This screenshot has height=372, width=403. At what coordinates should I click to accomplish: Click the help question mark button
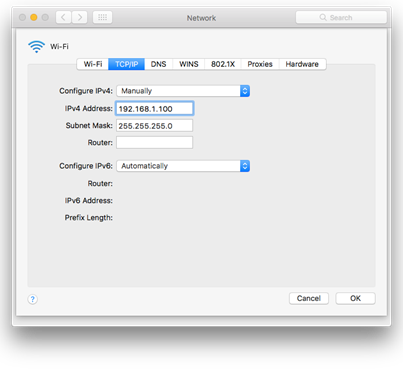coord(33,299)
